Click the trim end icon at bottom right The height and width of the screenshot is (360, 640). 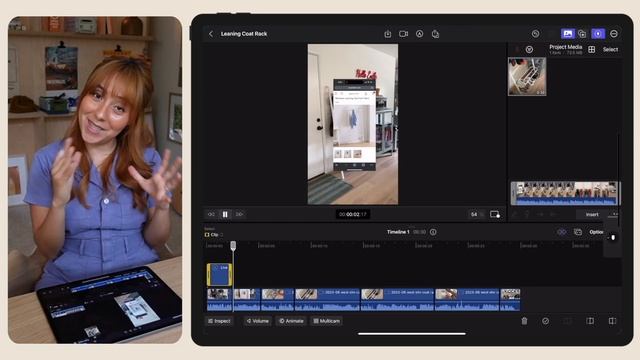pyautogui.click(x=612, y=321)
